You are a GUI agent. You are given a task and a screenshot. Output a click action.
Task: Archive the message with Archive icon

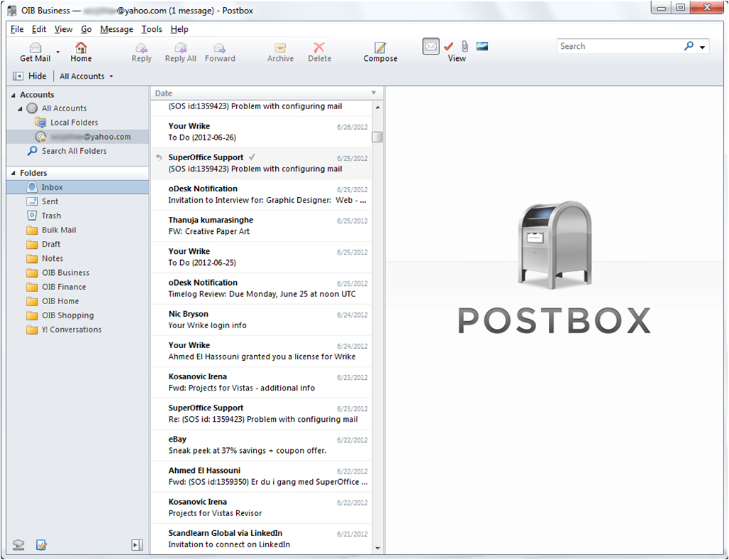(280, 48)
